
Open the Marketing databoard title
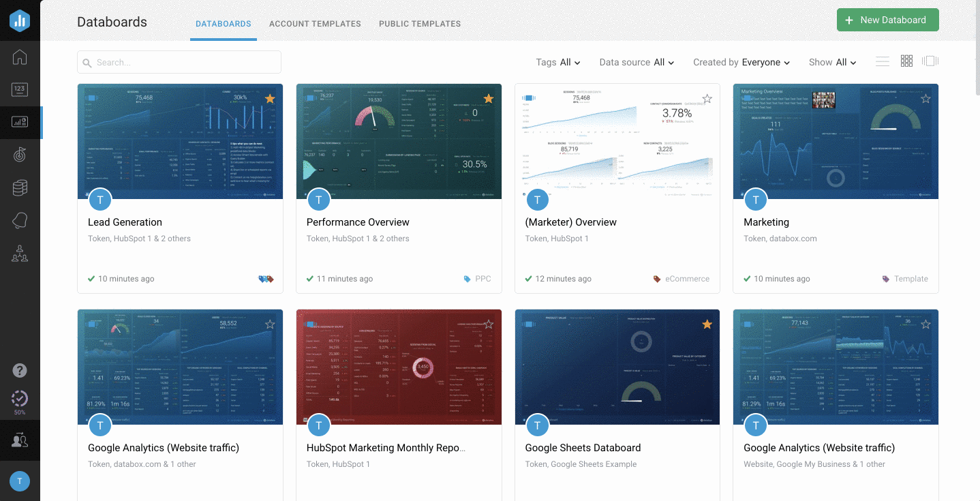pyautogui.click(x=766, y=222)
